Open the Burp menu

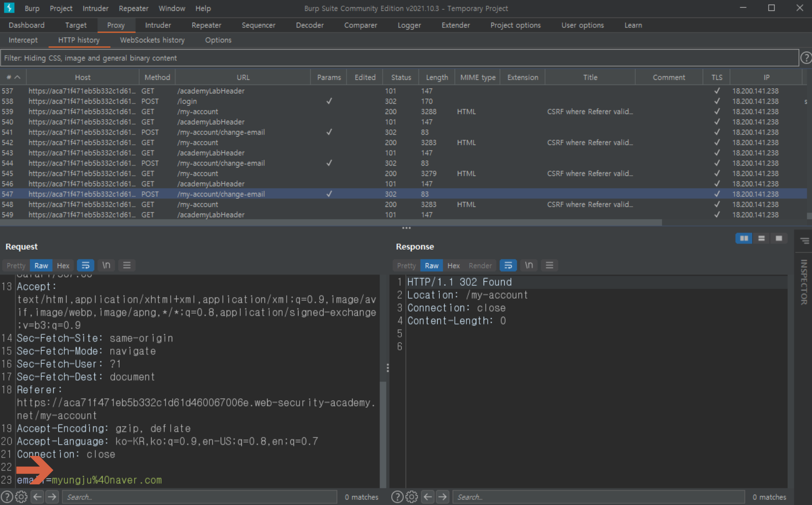32,8
